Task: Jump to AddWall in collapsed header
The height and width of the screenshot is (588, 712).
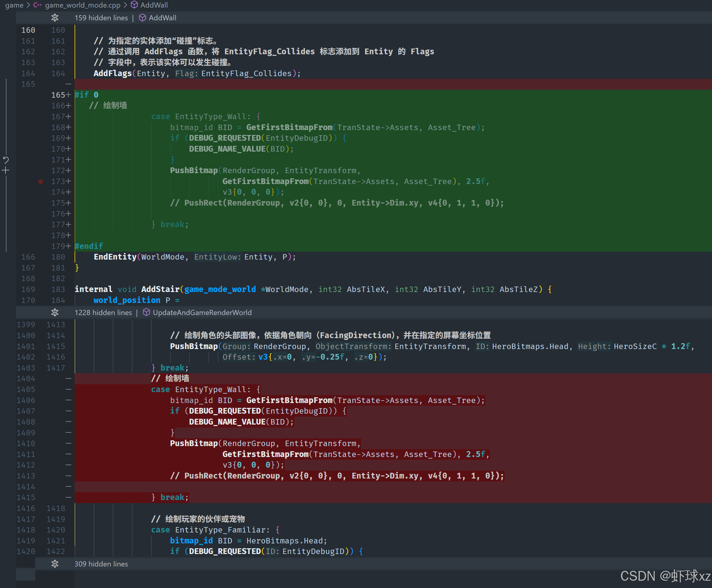Action: click(x=162, y=18)
